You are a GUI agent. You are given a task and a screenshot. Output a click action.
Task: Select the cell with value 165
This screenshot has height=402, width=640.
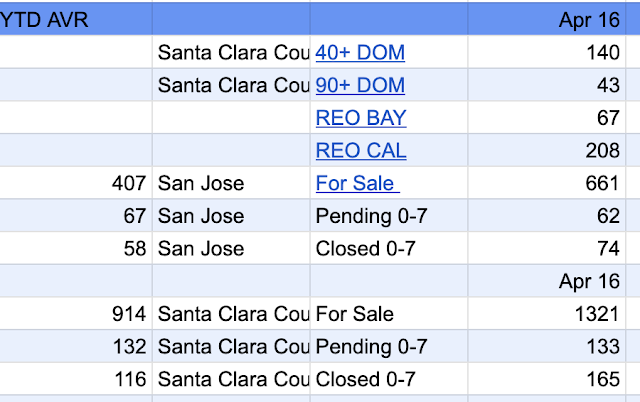[x=547, y=379]
